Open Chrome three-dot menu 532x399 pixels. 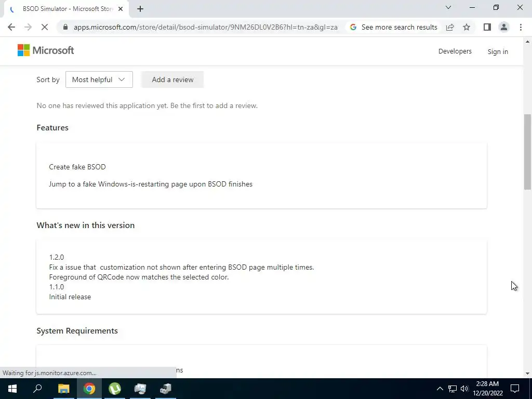point(521,27)
